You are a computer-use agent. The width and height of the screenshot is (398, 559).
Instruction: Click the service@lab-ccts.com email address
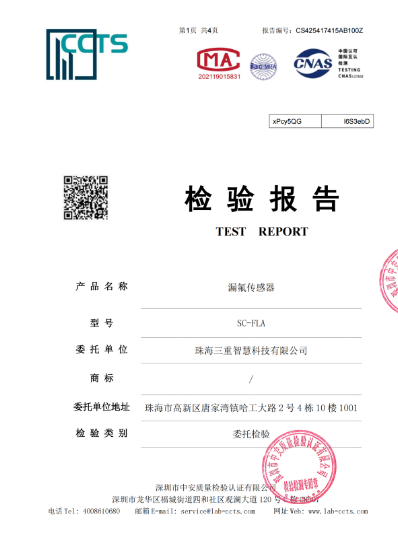click(x=218, y=511)
